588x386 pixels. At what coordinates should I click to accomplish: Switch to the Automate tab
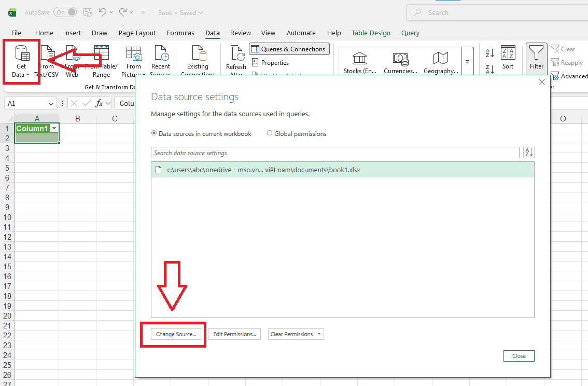(x=301, y=33)
